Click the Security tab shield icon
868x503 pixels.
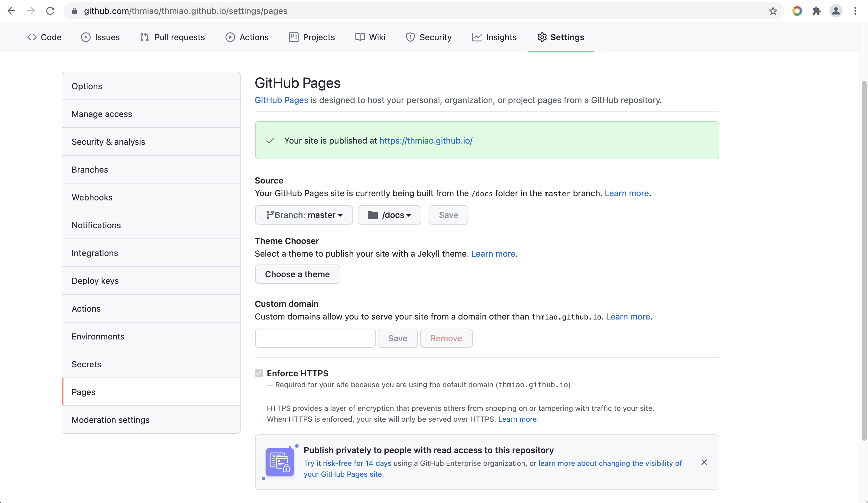click(x=410, y=37)
